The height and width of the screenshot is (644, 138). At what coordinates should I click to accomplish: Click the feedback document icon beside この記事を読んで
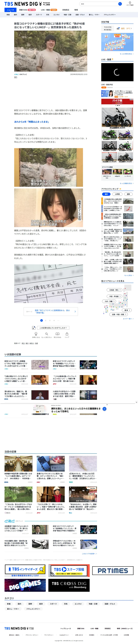pyautogui.click(x=34, y=328)
